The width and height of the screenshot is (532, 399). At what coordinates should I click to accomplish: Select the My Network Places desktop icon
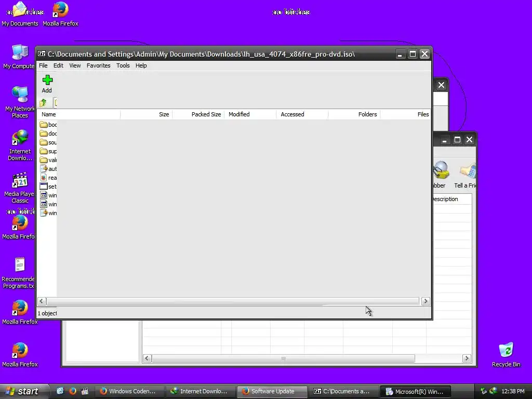coord(20,102)
